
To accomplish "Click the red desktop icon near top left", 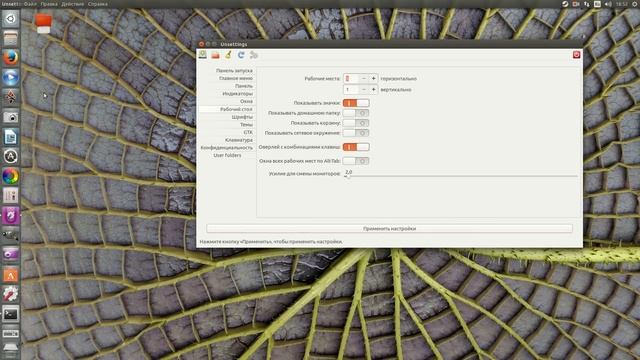I will point(43,23).
